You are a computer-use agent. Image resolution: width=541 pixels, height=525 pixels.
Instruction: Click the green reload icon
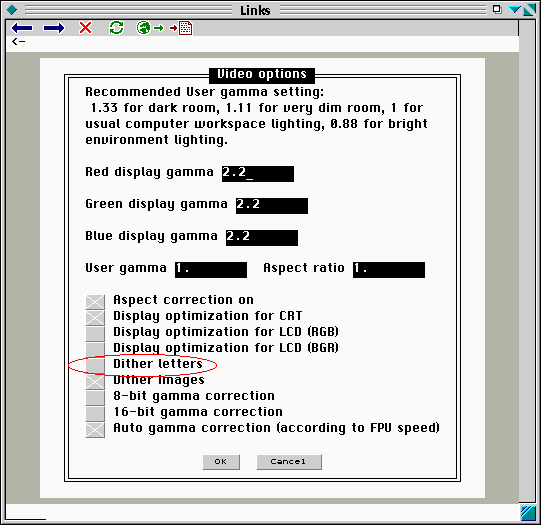(116, 28)
